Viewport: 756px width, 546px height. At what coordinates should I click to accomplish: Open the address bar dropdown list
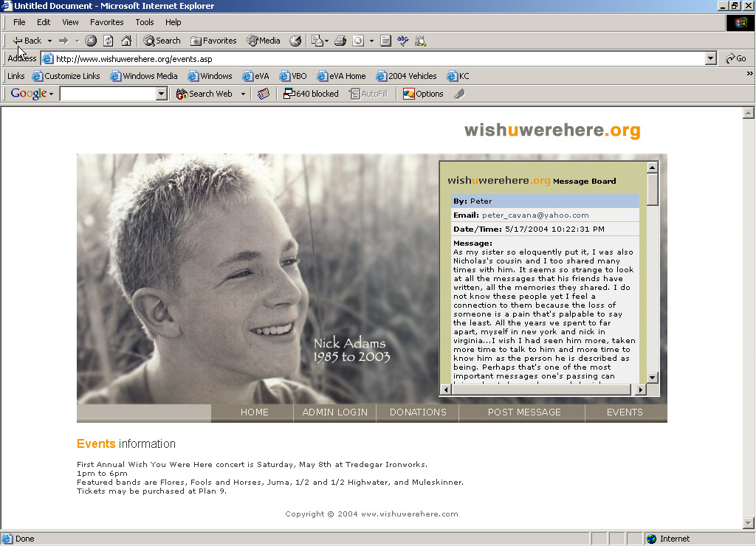(711, 59)
